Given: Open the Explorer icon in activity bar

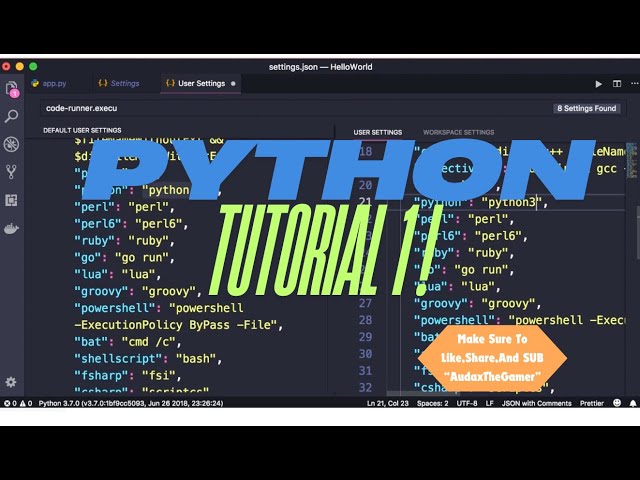Looking at the screenshot, I should [12, 89].
